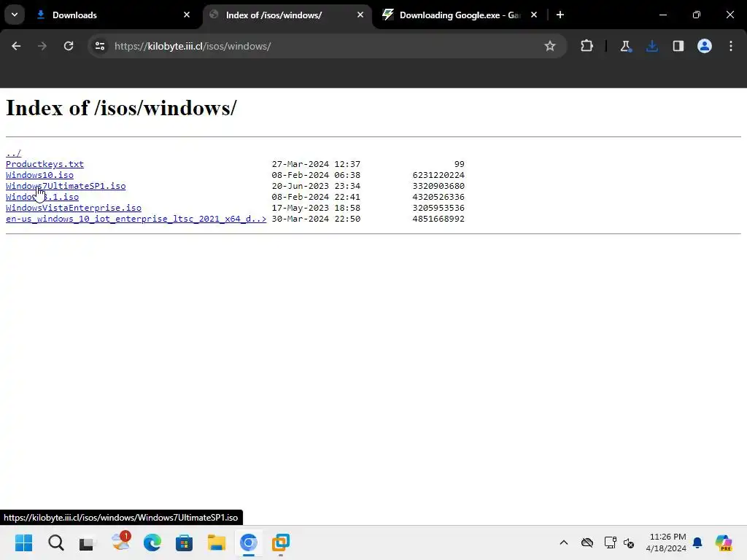
Task: Download WindowsVistaEnterprise.iso
Action: click(74, 208)
